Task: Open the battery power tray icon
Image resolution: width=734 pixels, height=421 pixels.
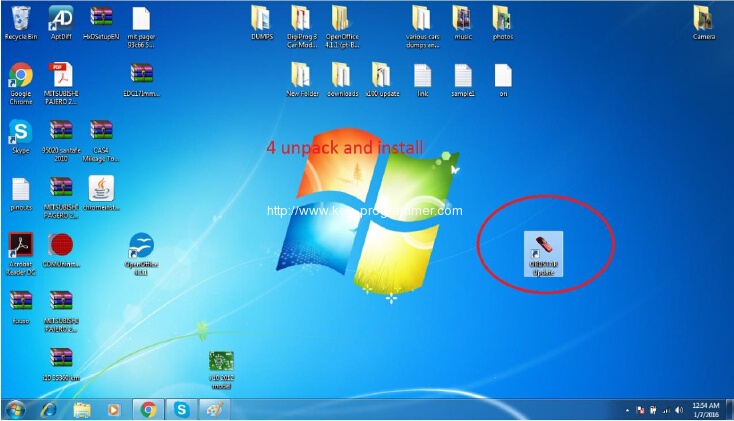Action: (x=653, y=411)
